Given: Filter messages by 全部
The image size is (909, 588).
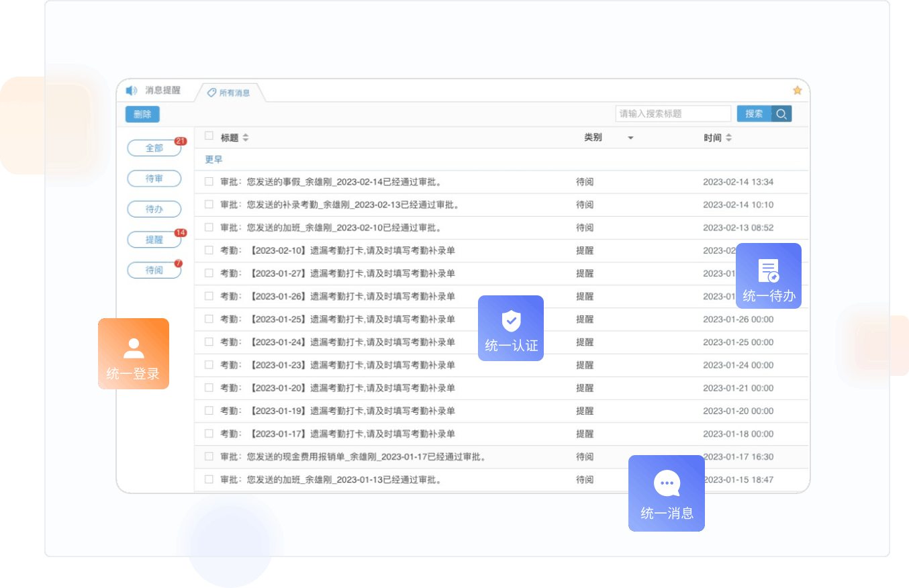Looking at the screenshot, I should tap(154, 148).
